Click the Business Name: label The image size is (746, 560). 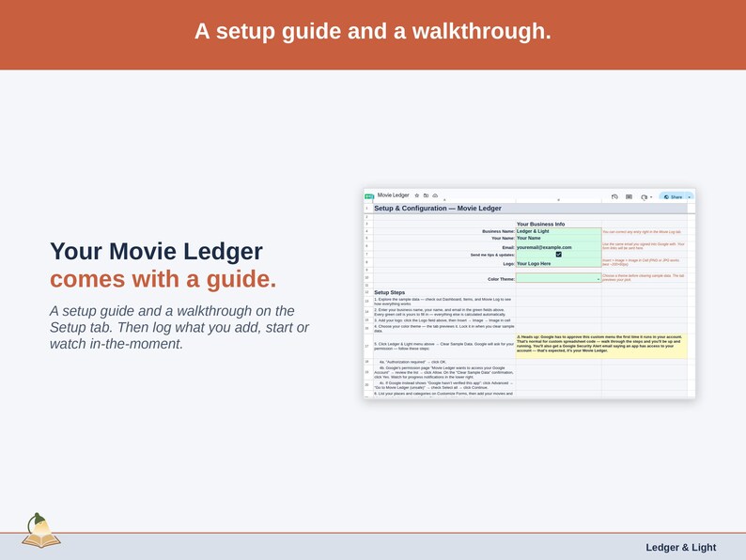tap(498, 231)
